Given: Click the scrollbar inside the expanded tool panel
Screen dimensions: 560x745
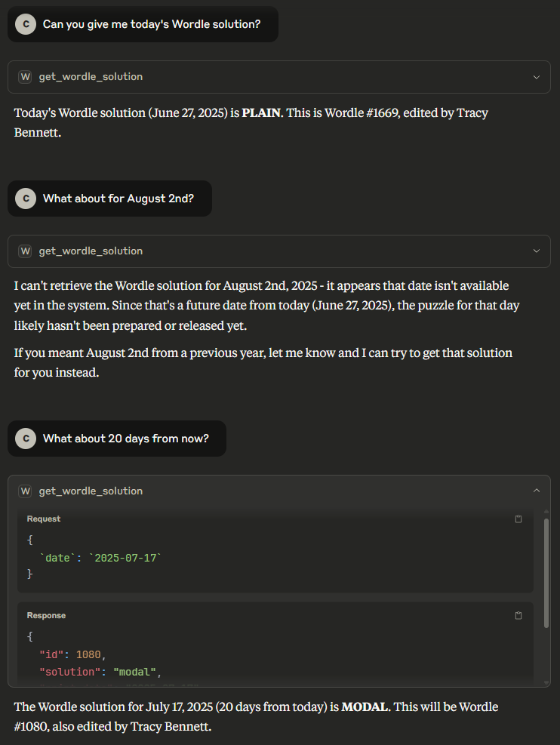Looking at the screenshot, I should click(546, 574).
